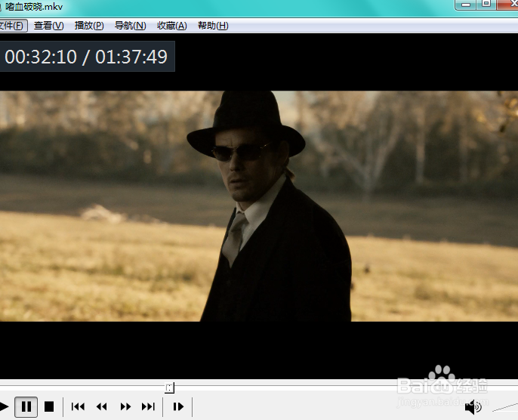Click the video frame area

tap(259, 206)
